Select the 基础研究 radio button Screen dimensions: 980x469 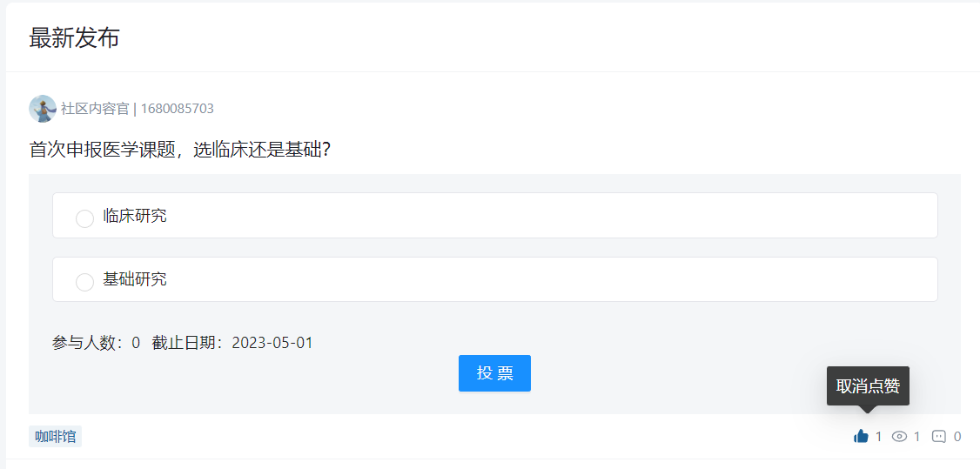coord(84,281)
